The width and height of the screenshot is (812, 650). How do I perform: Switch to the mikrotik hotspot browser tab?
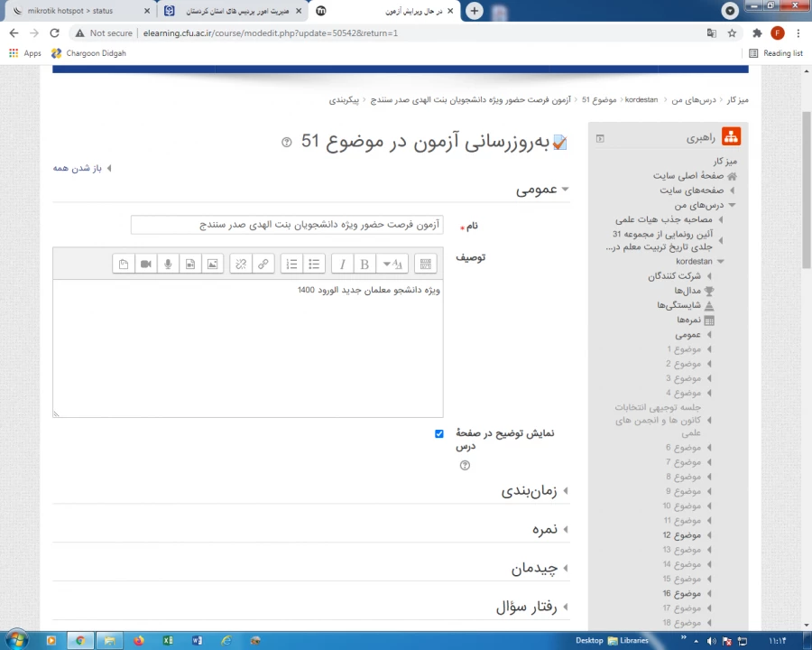click(77, 11)
